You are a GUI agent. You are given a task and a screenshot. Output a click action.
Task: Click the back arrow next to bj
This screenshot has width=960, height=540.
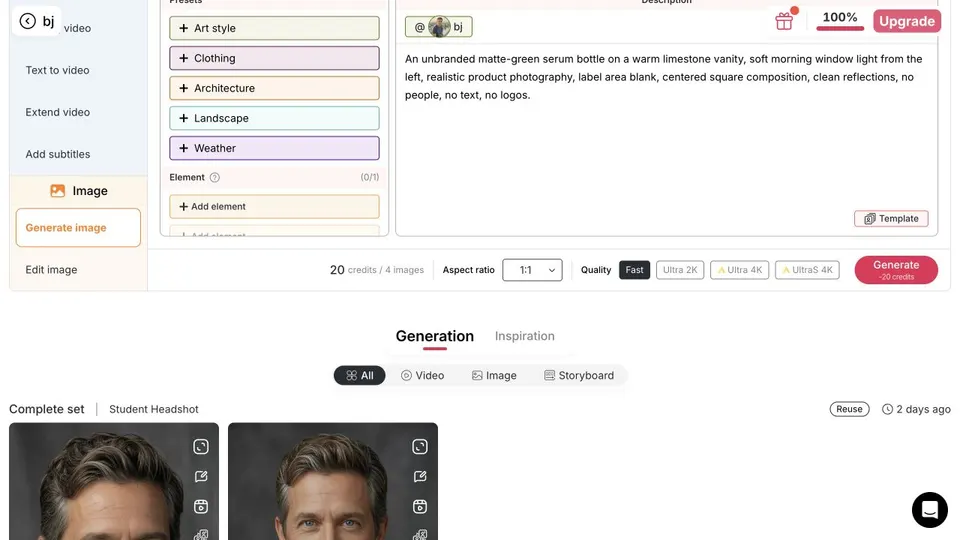click(28, 21)
